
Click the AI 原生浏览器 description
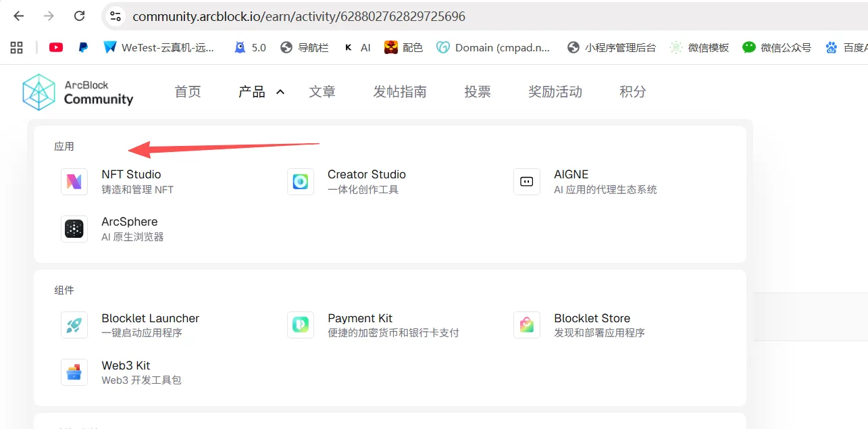[132, 237]
